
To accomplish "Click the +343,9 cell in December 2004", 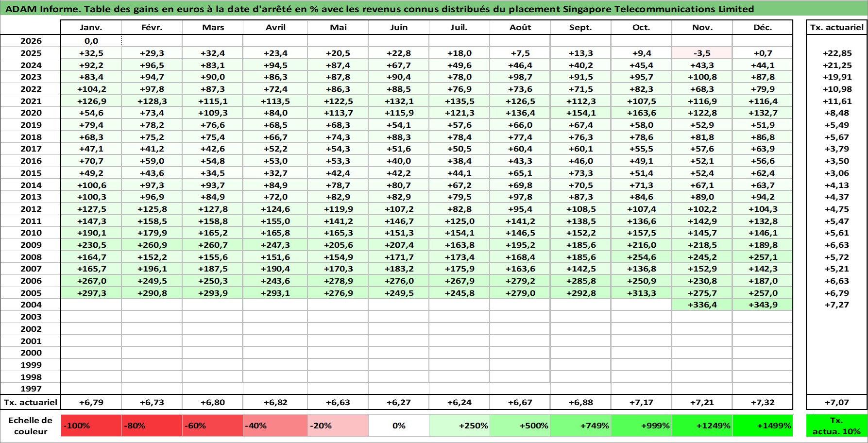I will (x=763, y=305).
